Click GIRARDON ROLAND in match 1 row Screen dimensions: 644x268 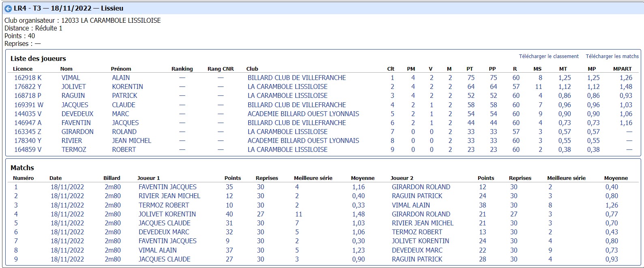pyautogui.click(x=421, y=187)
